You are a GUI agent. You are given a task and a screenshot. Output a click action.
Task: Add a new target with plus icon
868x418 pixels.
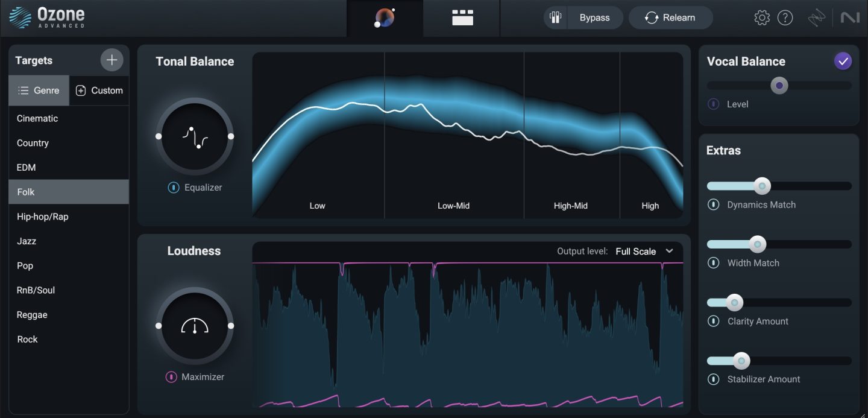click(x=112, y=60)
